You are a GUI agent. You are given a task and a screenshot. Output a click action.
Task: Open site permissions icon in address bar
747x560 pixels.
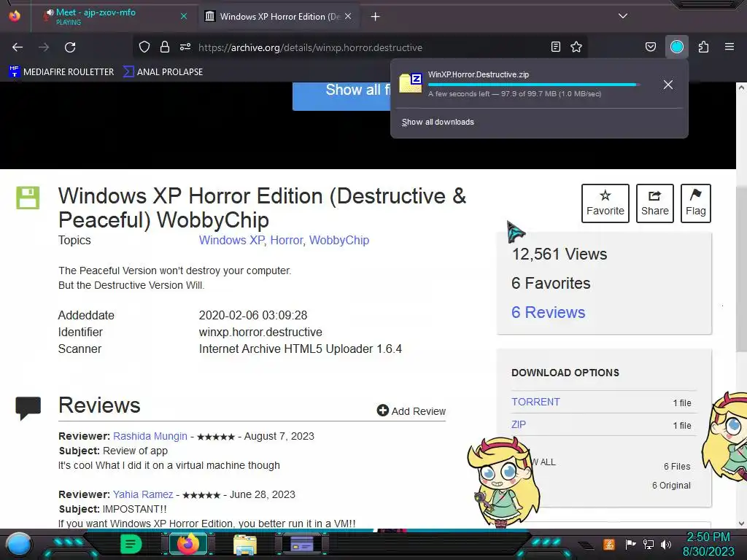[x=185, y=47]
